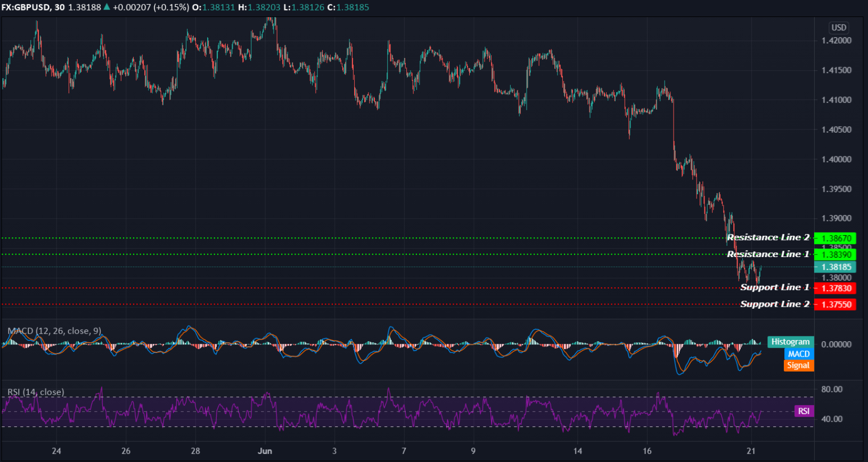
Task: Click the 1.42000 price axis value
Action: (837, 40)
